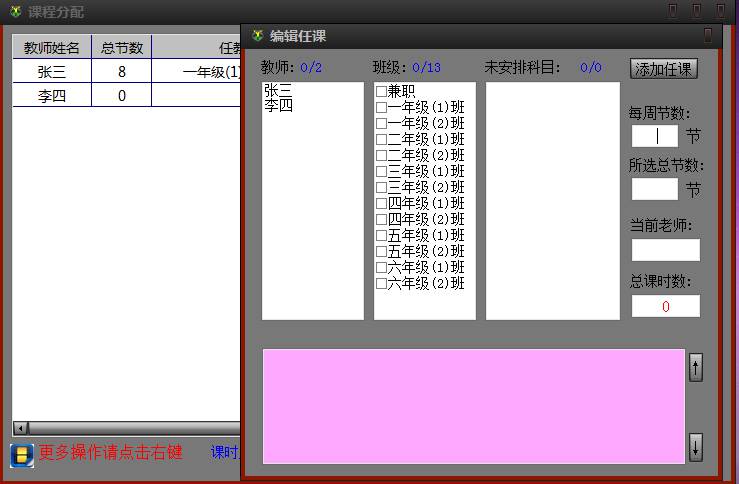Viewport: 739px width, 484px height.
Task: Click the up arrow button beside pink panel
Action: (x=696, y=368)
